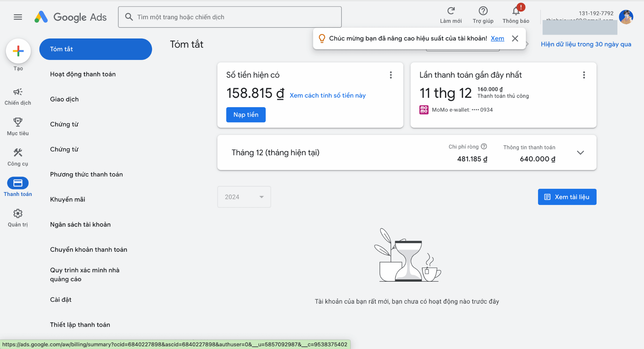Go to Phương thức thanh toán page
Screen dimensions: 644x349
[87, 174]
